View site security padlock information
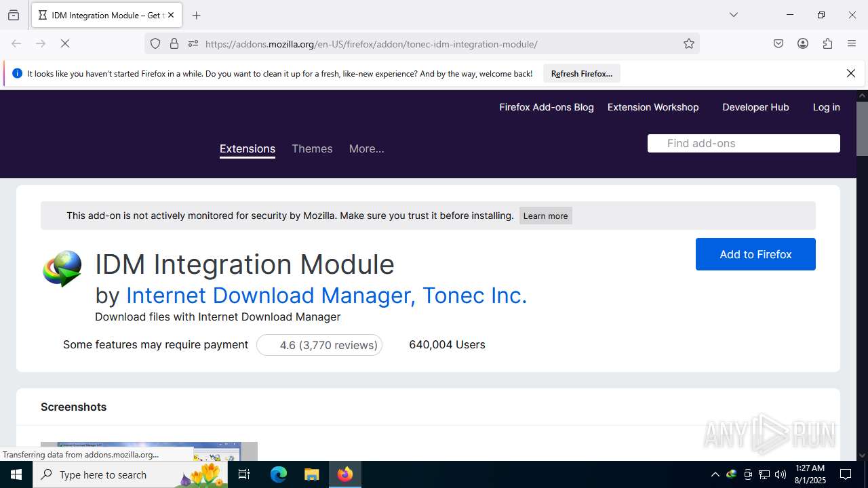The image size is (868, 488). [174, 43]
